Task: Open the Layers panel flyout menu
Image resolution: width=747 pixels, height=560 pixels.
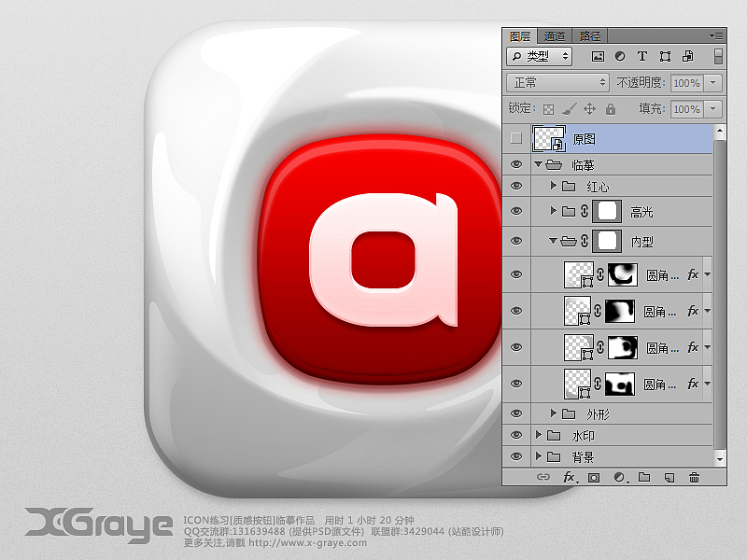Action: tap(716, 35)
